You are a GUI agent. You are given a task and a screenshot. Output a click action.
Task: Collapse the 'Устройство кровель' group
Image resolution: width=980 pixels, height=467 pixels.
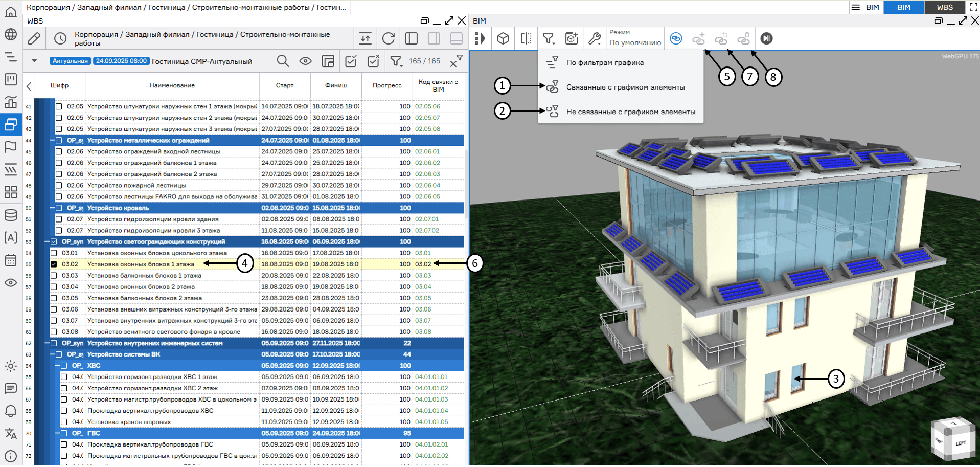(52, 208)
